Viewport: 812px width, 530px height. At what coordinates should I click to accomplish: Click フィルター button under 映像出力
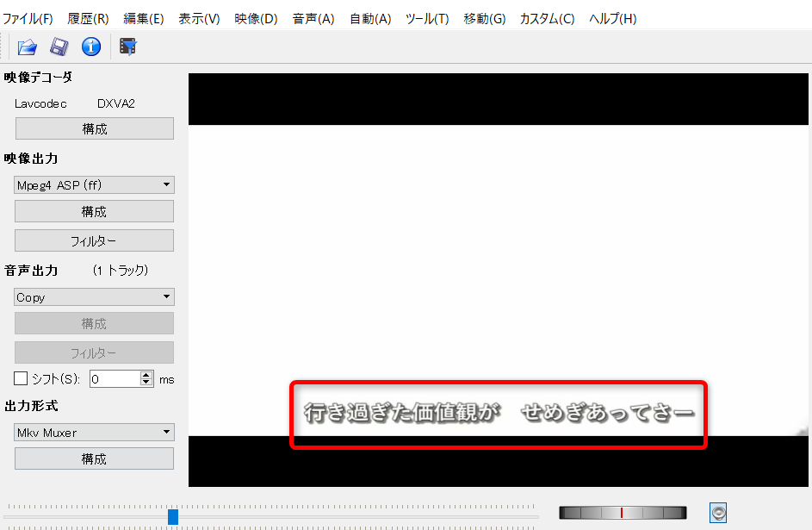click(95, 241)
